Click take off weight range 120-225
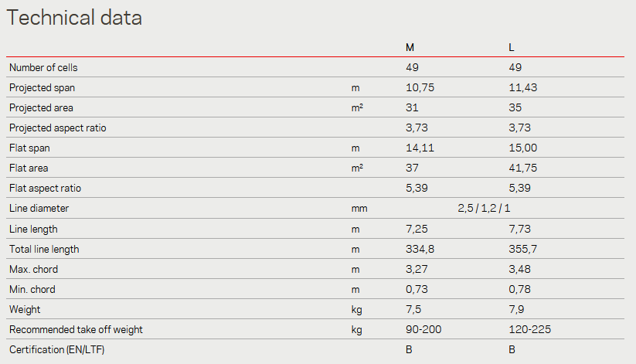Image resolution: width=636 pixels, height=364 pixels. pyautogui.click(x=529, y=329)
